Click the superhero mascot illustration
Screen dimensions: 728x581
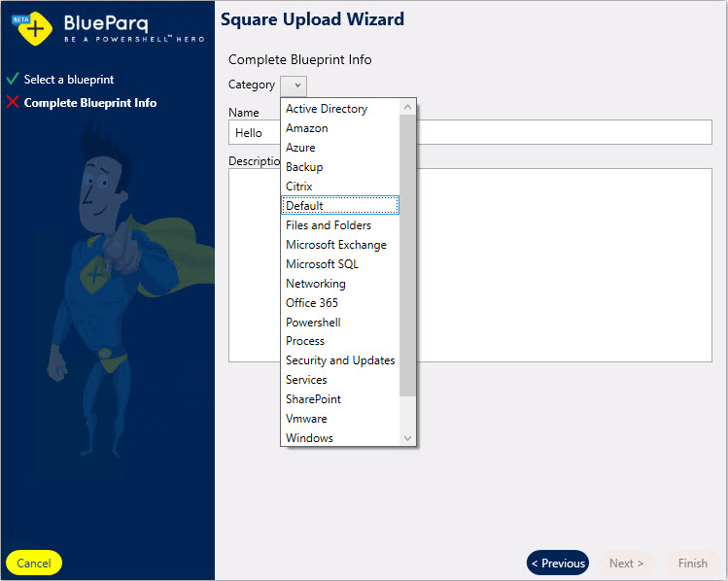coord(97,282)
